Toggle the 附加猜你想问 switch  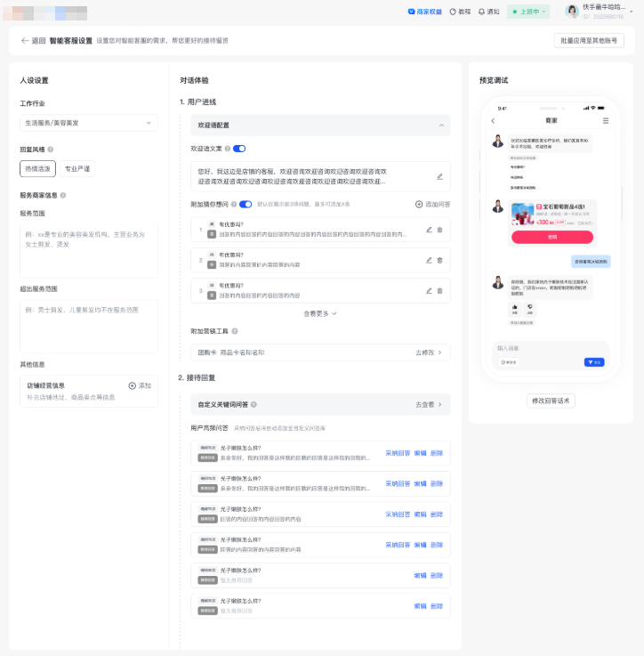tap(246, 204)
